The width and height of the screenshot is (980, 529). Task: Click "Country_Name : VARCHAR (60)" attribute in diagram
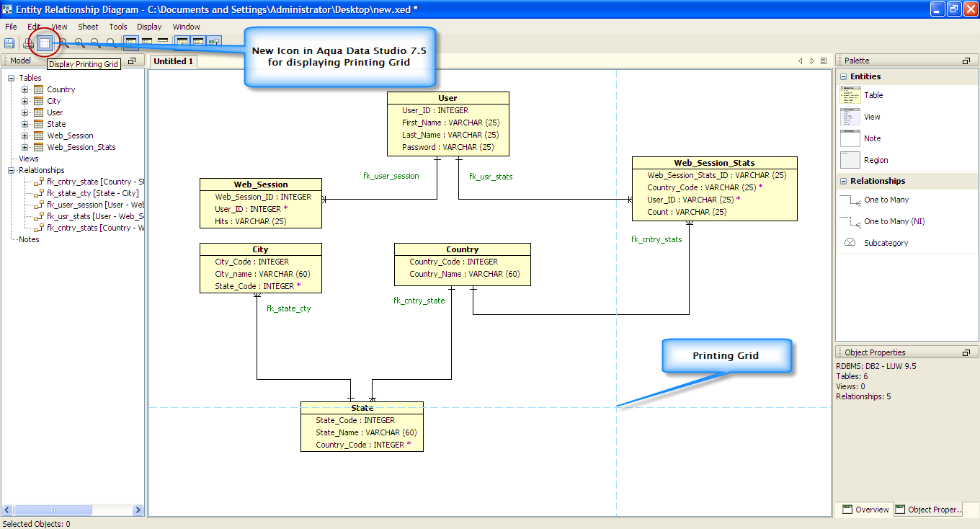click(x=465, y=274)
